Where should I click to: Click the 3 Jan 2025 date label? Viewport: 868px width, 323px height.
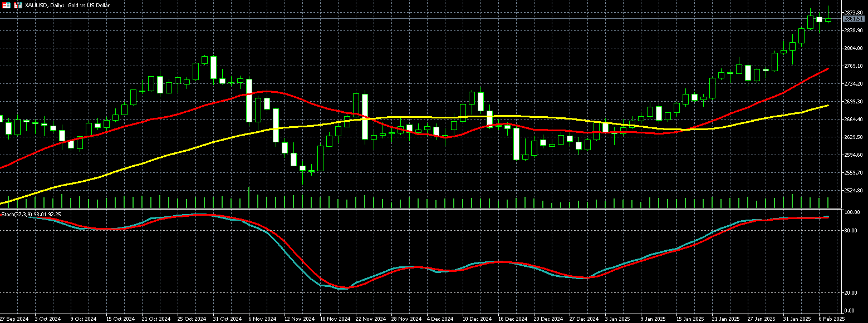619,319
